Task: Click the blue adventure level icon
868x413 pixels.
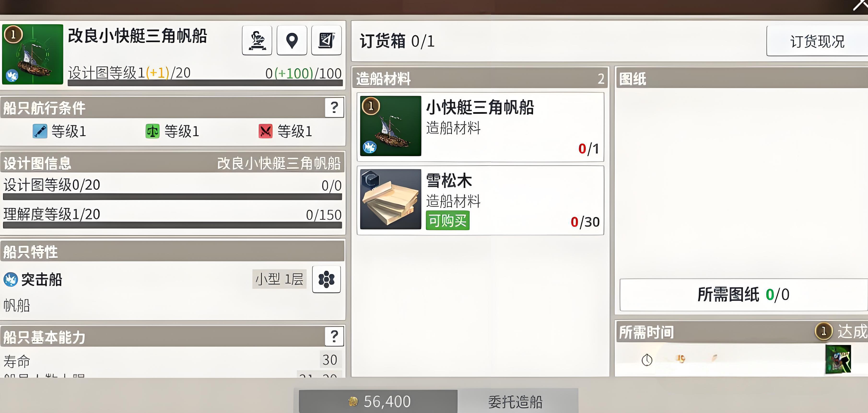Action: pos(40,131)
